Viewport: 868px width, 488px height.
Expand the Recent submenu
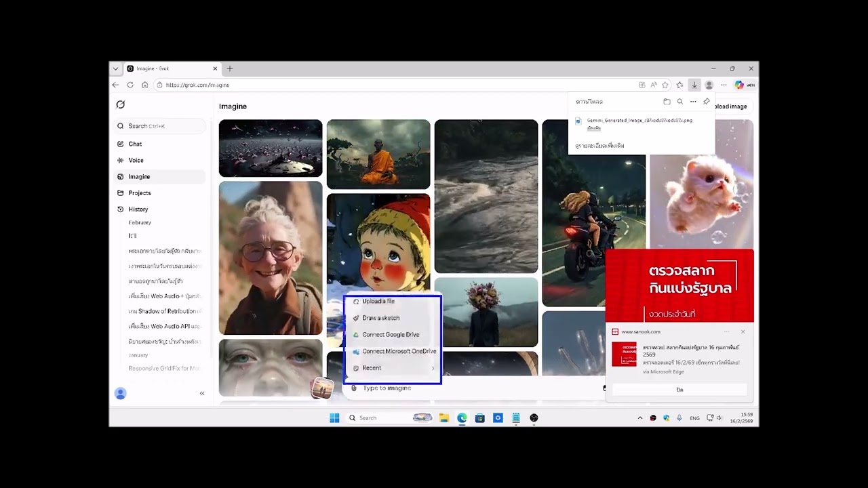click(393, 368)
